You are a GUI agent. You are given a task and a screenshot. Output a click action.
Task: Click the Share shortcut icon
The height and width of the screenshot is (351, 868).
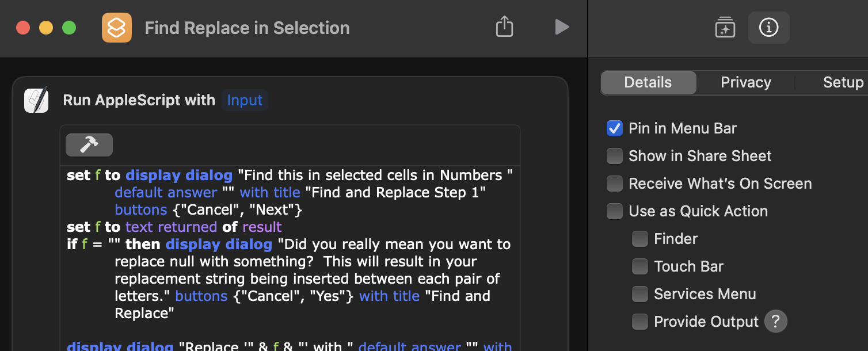504,27
